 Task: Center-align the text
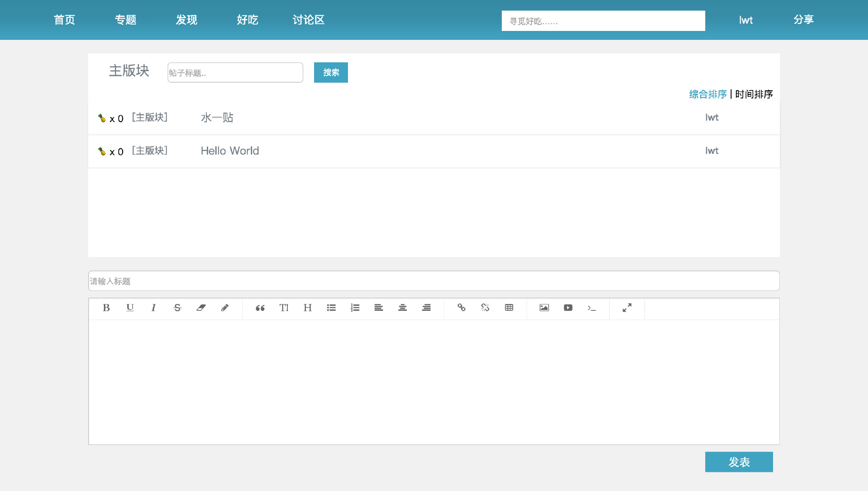pos(403,308)
